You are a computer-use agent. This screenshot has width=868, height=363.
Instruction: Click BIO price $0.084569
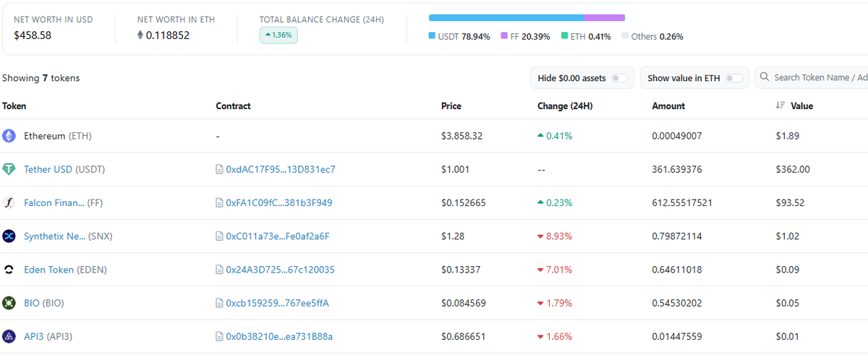(464, 303)
